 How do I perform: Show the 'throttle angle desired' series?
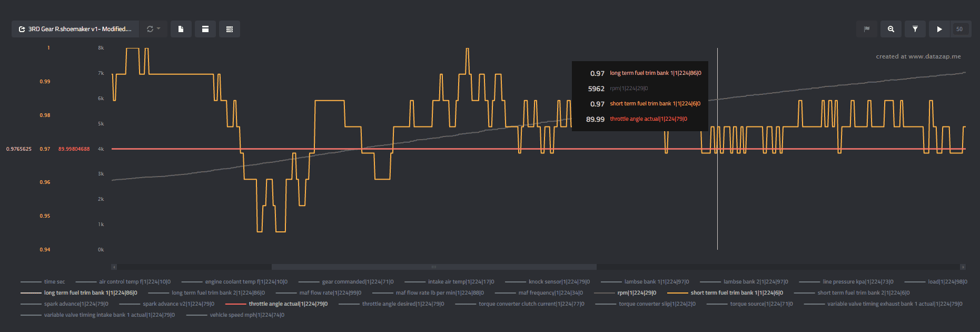(391, 304)
